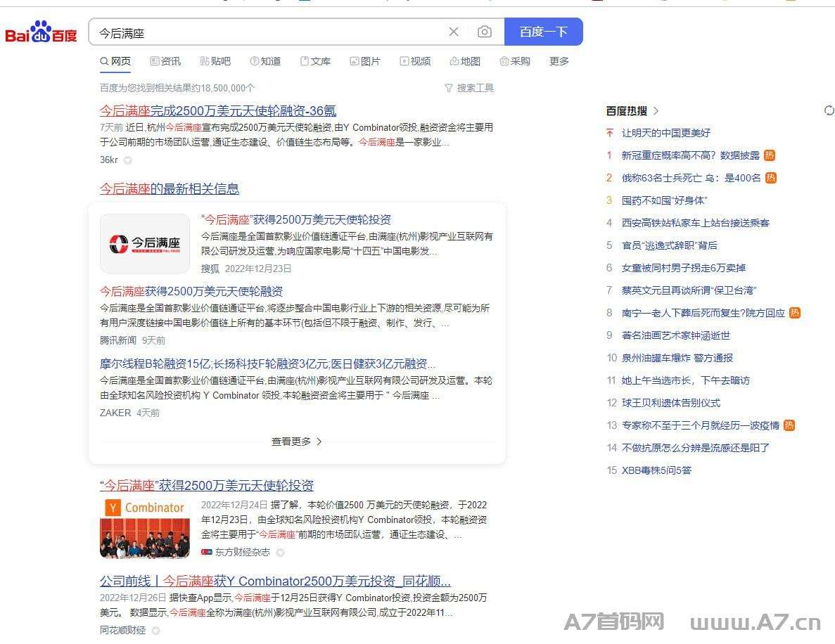The height and width of the screenshot is (644, 835).
Task: Click 腾讯新闻 source label
Action: pos(118,340)
